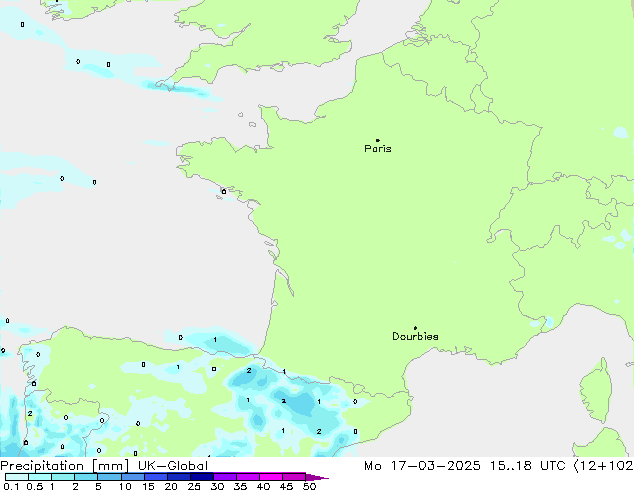Click the legend value label '25'
634x490 pixels.
(x=194, y=486)
